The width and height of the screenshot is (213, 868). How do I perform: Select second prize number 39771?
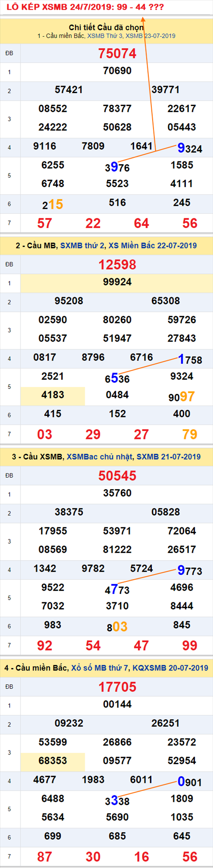(x=166, y=90)
